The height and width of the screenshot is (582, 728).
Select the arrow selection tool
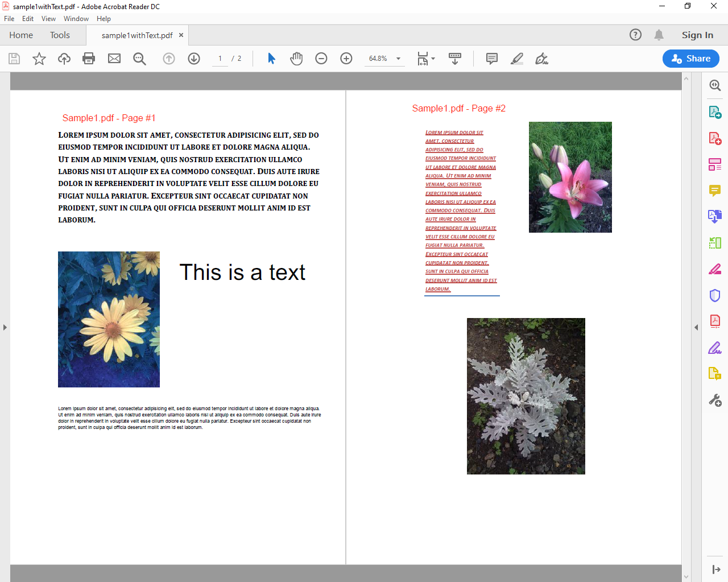(271, 58)
